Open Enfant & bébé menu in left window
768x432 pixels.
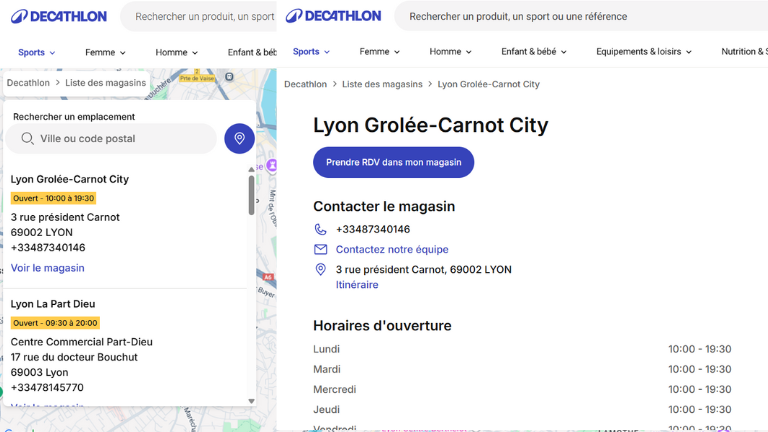click(x=252, y=52)
